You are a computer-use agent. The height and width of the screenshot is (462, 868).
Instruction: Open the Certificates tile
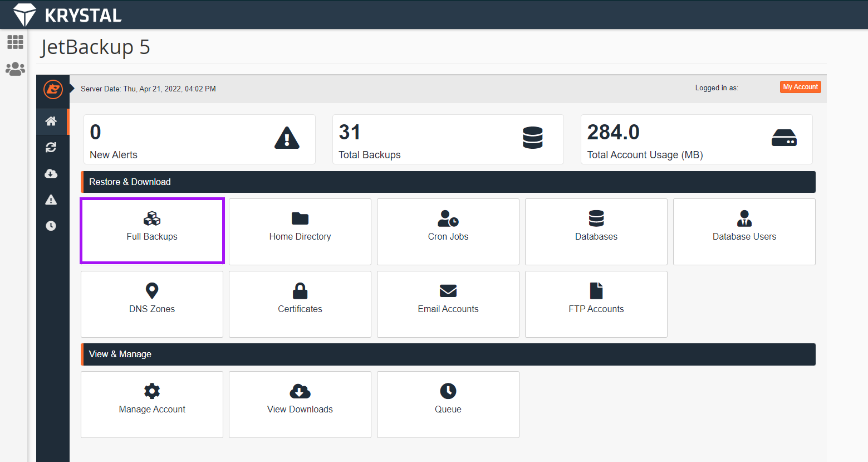[300, 304]
